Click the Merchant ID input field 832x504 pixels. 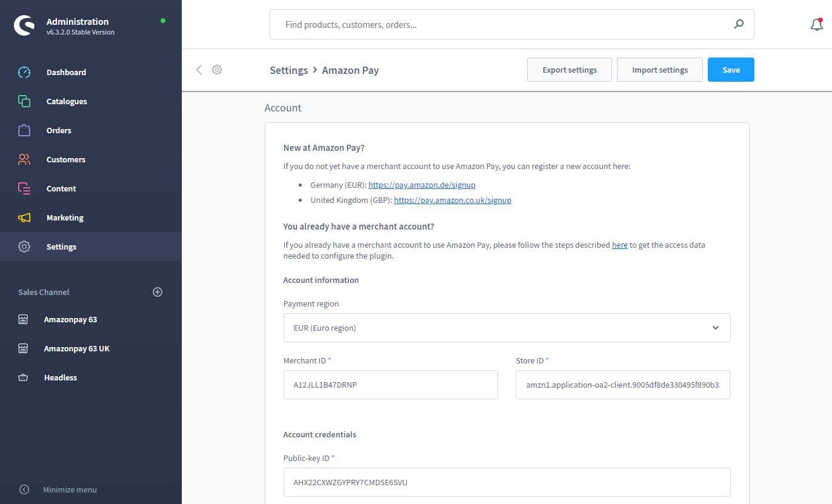(391, 385)
